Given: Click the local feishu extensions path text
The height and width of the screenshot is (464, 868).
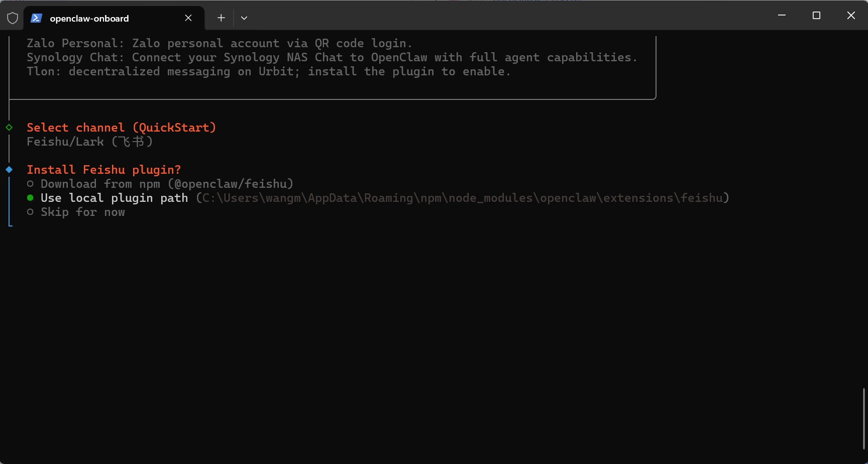Looking at the screenshot, I should click(462, 198).
